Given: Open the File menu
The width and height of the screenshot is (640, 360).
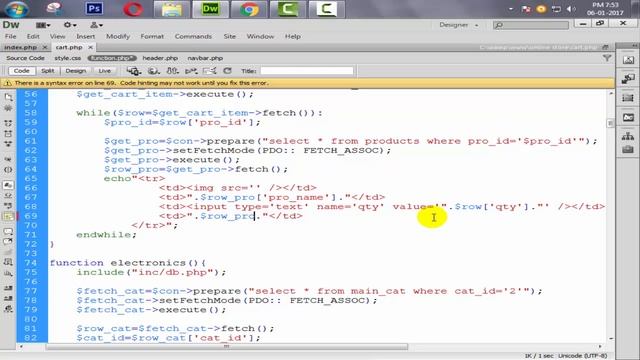Looking at the screenshot, I should click(x=11, y=36).
